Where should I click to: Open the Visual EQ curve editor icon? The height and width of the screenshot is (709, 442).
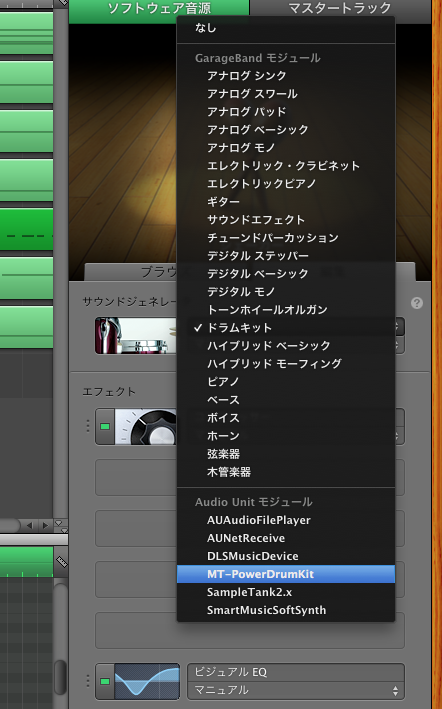point(147,681)
